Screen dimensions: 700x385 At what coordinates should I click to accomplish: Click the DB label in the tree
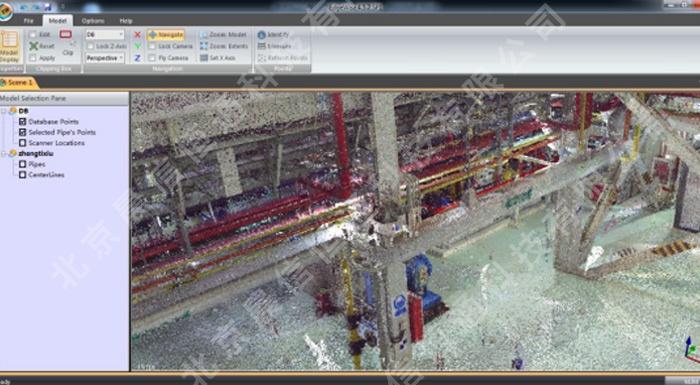tap(24, 111)
